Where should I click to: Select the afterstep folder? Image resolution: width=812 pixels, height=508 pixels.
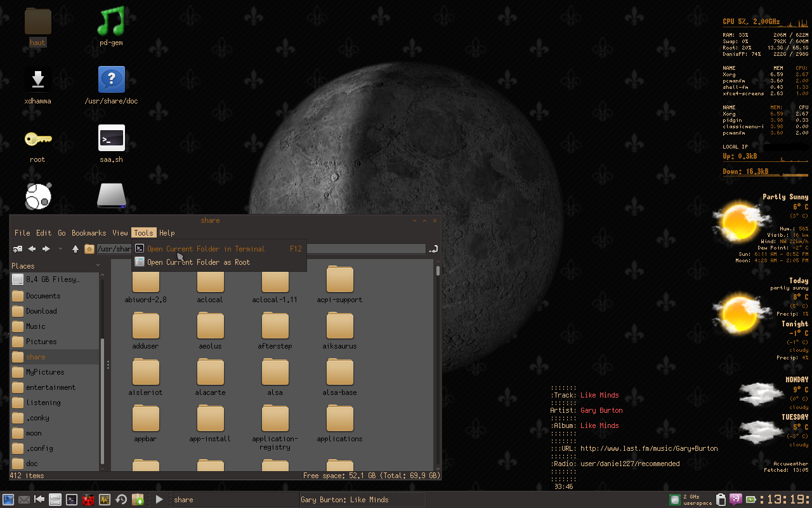(275, 330)
